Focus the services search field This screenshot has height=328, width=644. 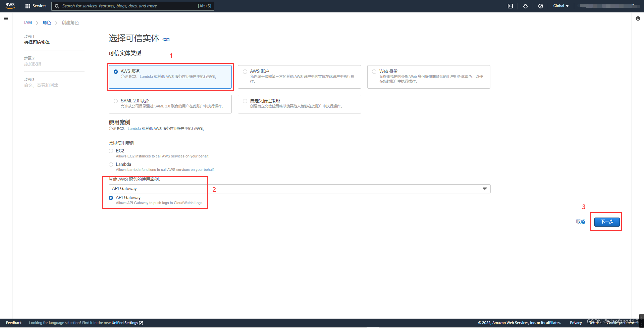pos(133,6)
